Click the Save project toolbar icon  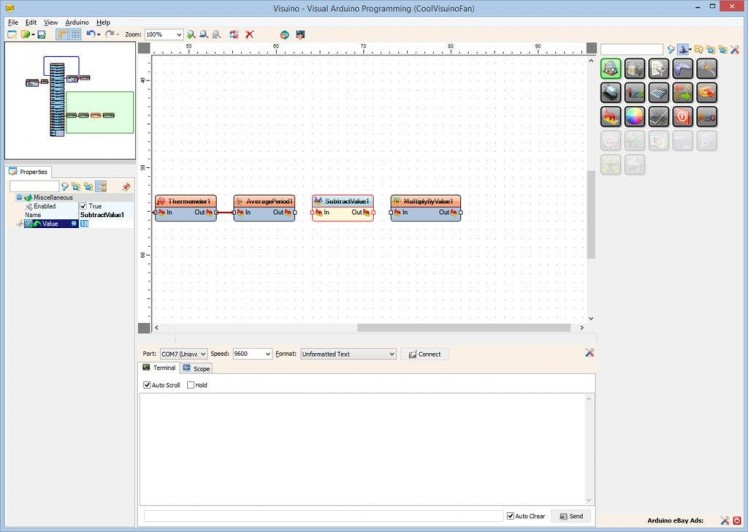click(41, 34)
